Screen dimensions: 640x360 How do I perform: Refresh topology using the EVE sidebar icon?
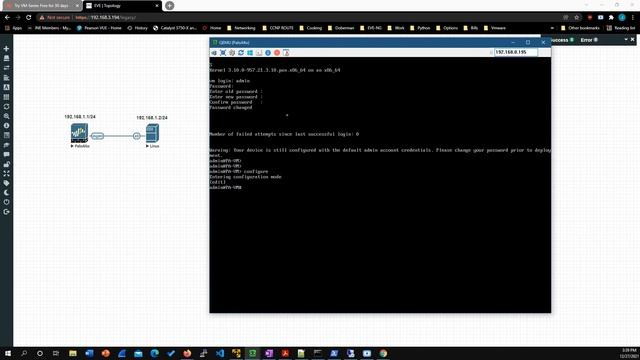click(x=6, y=107)
